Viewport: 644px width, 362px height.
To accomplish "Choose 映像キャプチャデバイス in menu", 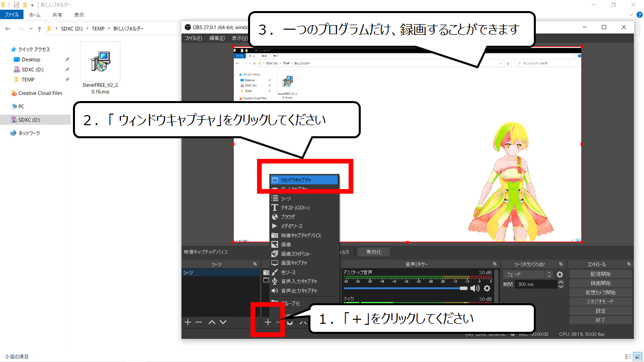I will (x=304, y=235).
